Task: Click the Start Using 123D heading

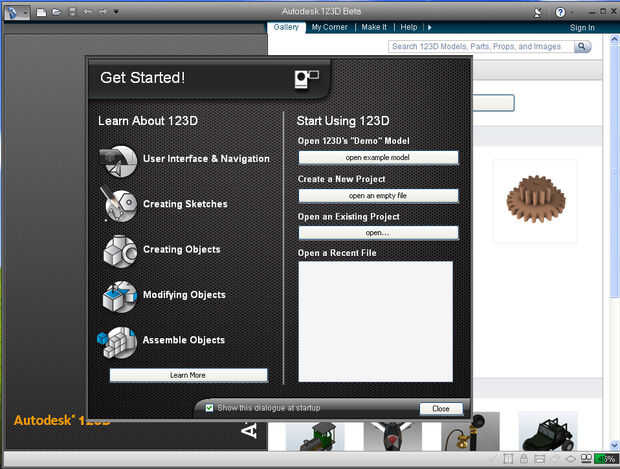Action: coord(343,121)
